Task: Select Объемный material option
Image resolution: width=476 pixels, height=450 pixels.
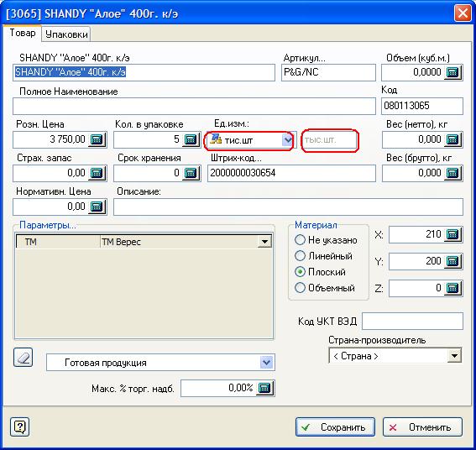Action: [x=325, y=288]
